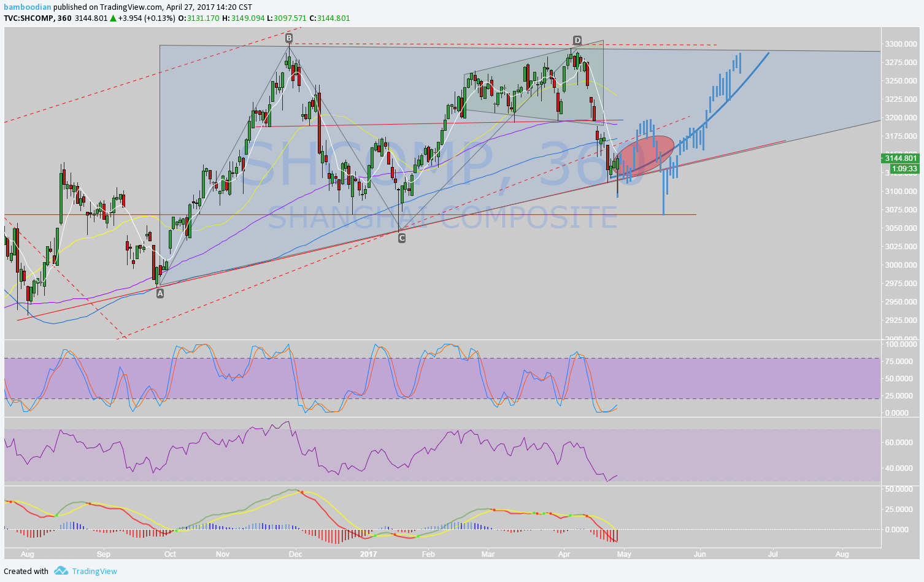The height and width of the screenshot is (582, 924).
Task: Click the May label on time axis
Action: (x=624, y=554)
